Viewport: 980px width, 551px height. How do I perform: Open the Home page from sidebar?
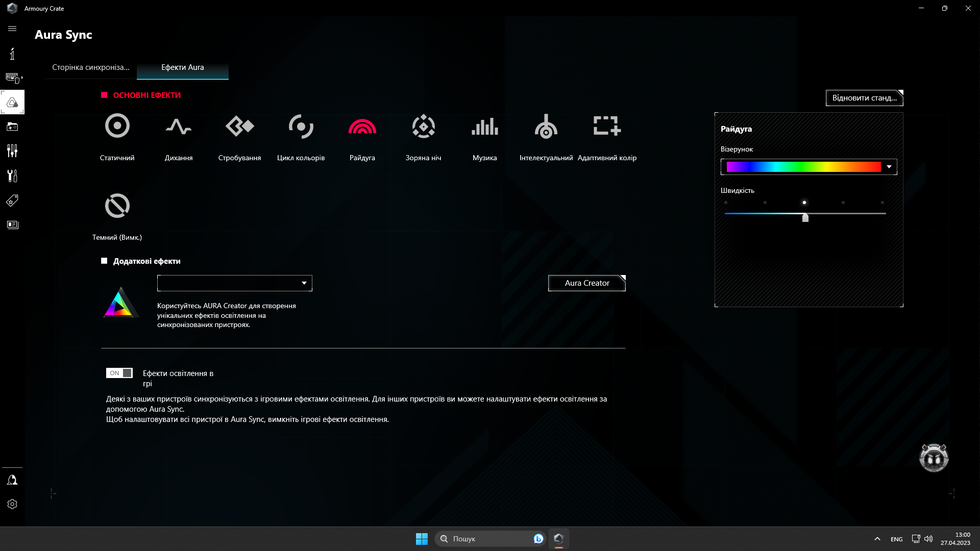coord(12,54)
